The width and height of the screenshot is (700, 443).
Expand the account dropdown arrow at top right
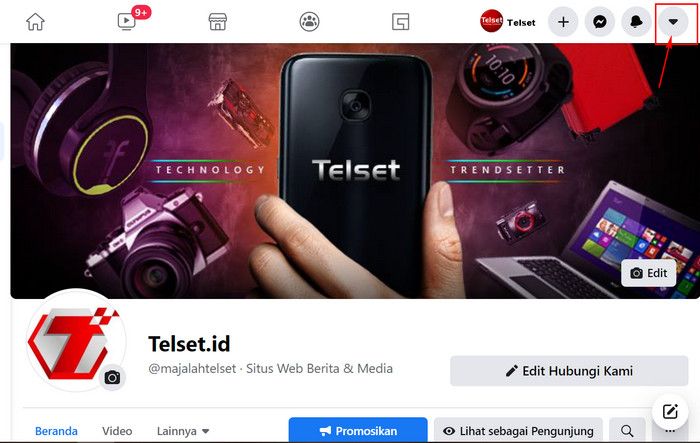click(x=673, y=21)
